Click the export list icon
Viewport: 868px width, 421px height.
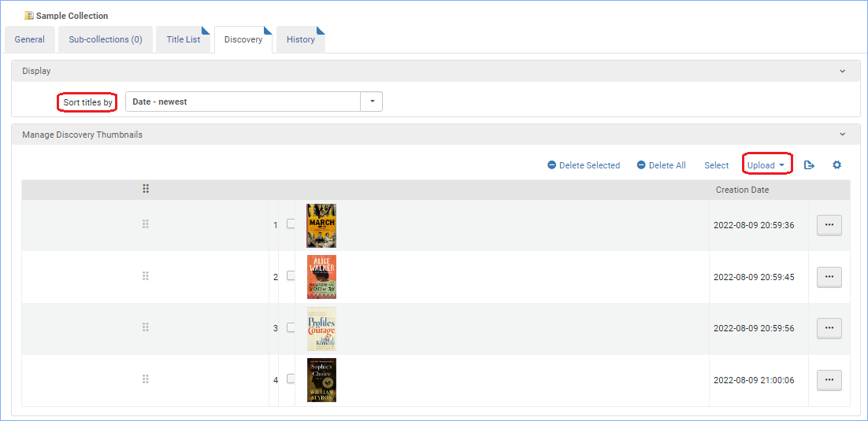pos(809,165)
